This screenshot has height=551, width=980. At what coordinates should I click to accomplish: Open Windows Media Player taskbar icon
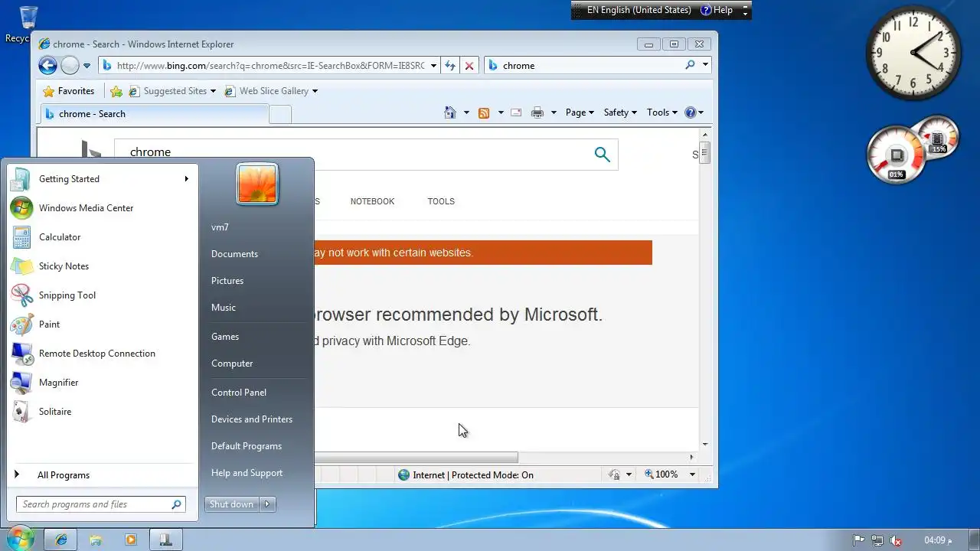tap(130, 540)
